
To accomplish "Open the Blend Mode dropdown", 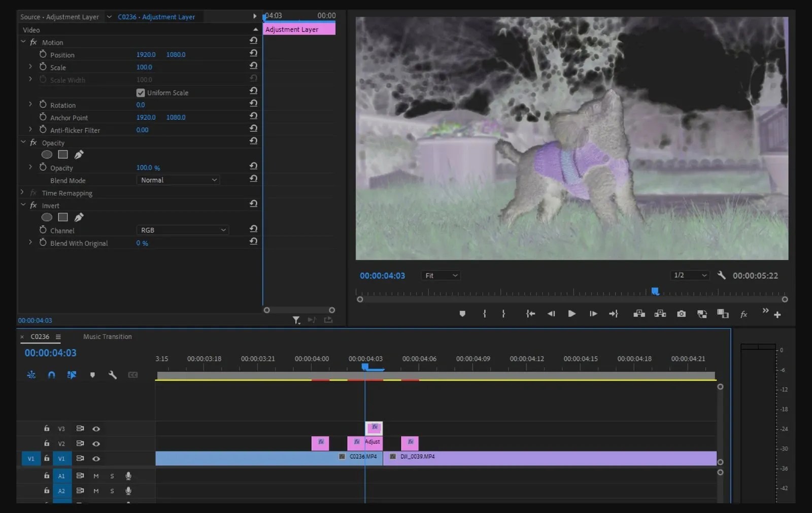I will (178, 180).
